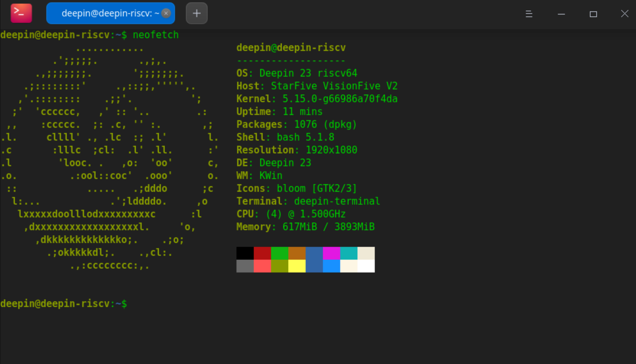The width and height of the screenshot is (636, 364).
Task: Click the Memory '617MiB / 3893MiB' line
Action: [x=306, y=227]
